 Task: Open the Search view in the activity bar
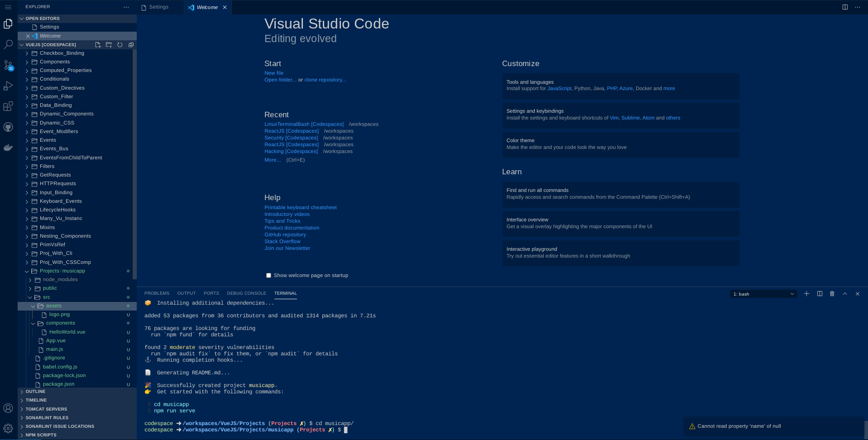(8, 45)
